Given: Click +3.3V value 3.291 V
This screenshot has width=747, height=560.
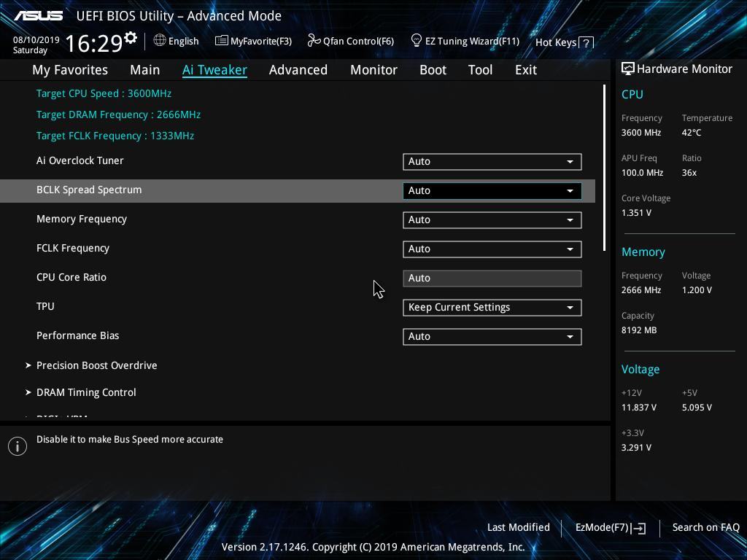Looking at the screenshot, I should 636,448.
